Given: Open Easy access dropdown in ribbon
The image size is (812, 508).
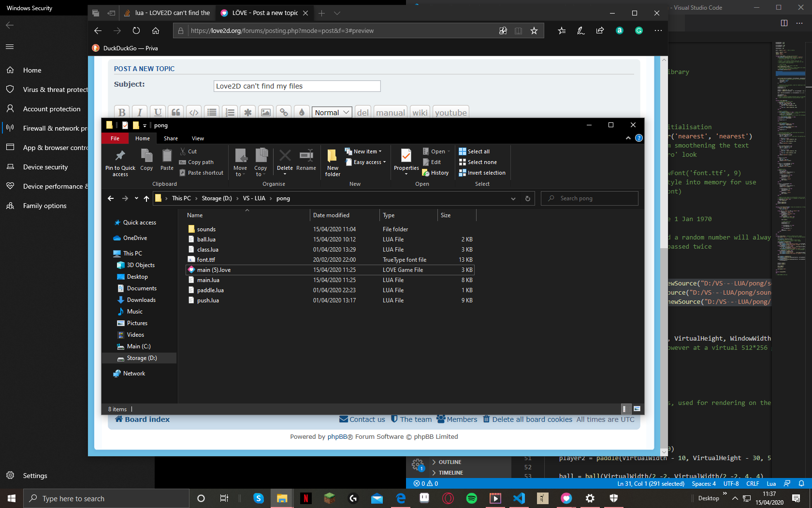Looking at the screenshot, I should pos(365,162).
